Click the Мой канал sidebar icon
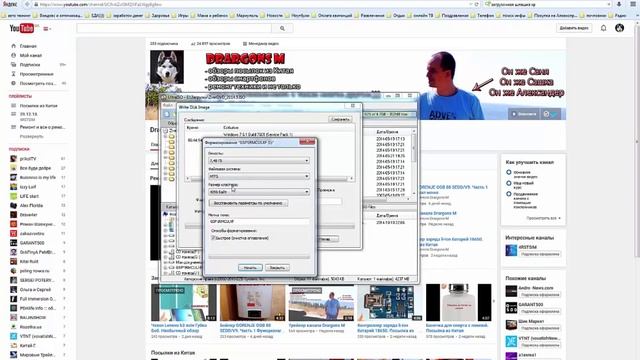The image size is (640, 360). pos(13,55)
